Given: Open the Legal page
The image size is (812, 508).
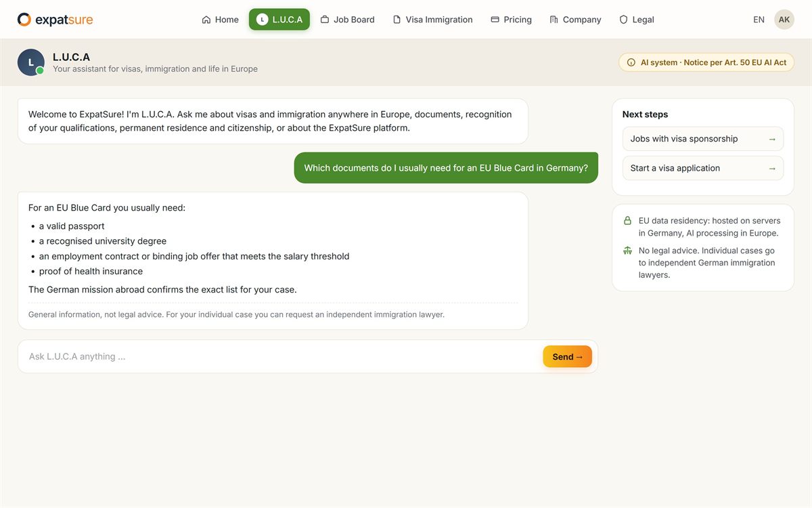Looking at the screenshot, I should [x=636, y=20].
